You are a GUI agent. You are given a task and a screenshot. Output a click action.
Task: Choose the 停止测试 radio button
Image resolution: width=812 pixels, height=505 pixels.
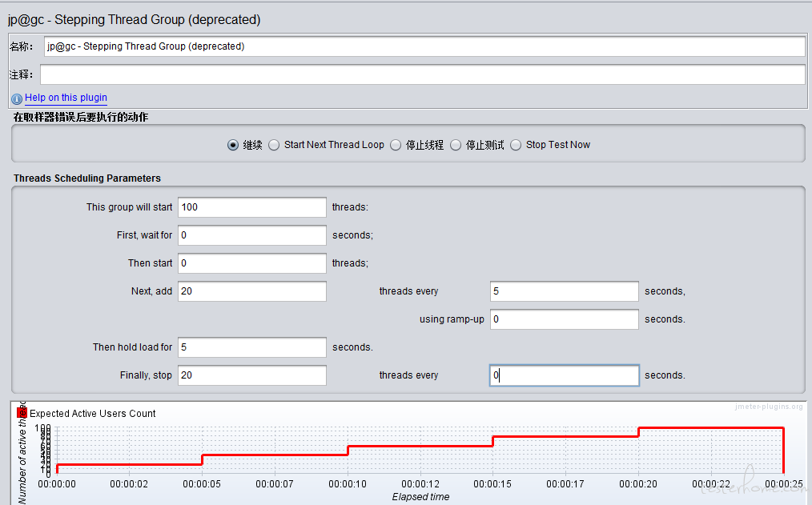pos(456,145)
